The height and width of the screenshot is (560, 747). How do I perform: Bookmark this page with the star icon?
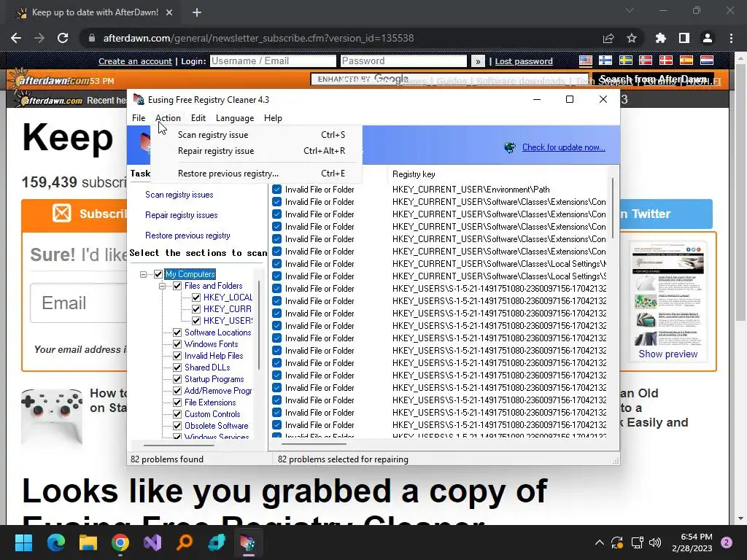(632, 38)
